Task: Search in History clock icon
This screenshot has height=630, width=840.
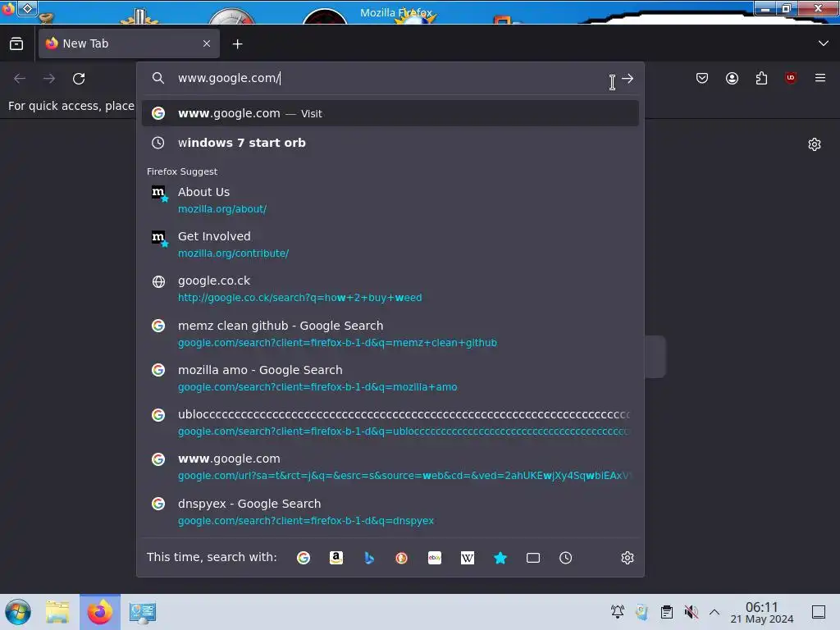Action: pyautogui.click(x=566, y=558)
